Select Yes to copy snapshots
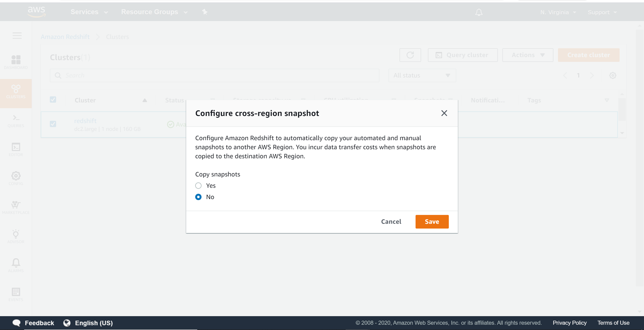644x330 pixels. [x=198, y=186]
